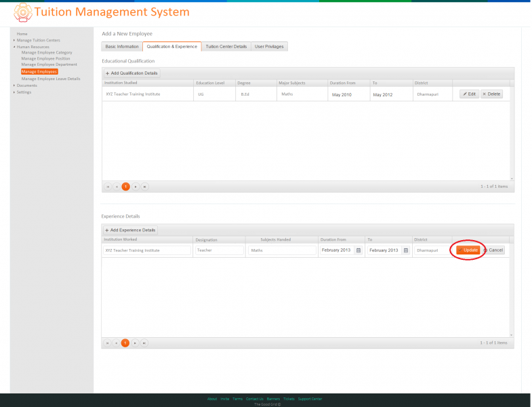Open the User Privileges tab
This screenshot has height=407, width=532.
[x=270, y=47]
